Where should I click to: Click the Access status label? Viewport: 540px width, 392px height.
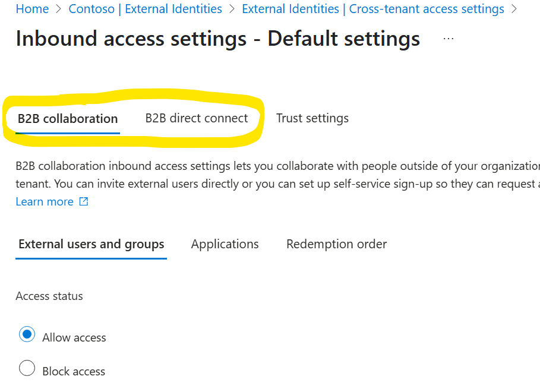[49, 296]
